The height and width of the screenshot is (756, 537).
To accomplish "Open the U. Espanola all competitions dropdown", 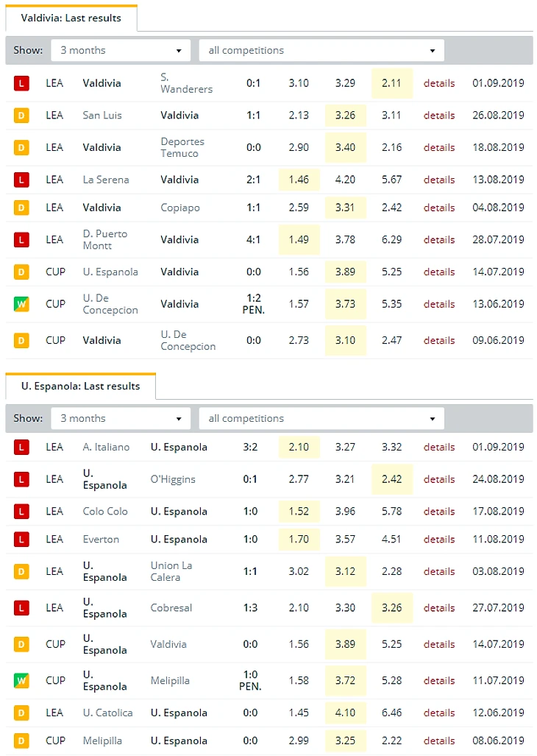I will coord(321,418).
